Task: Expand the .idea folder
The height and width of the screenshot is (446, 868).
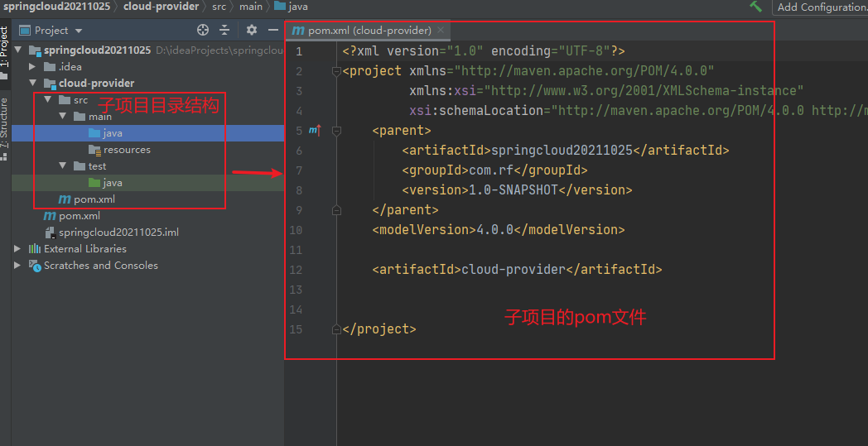Action: coord(32,66)
